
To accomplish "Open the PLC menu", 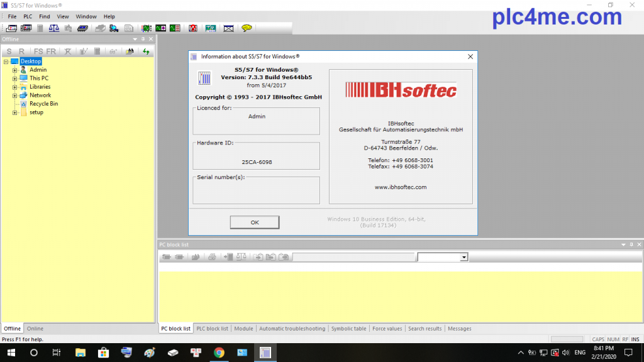I will [28, 16].
